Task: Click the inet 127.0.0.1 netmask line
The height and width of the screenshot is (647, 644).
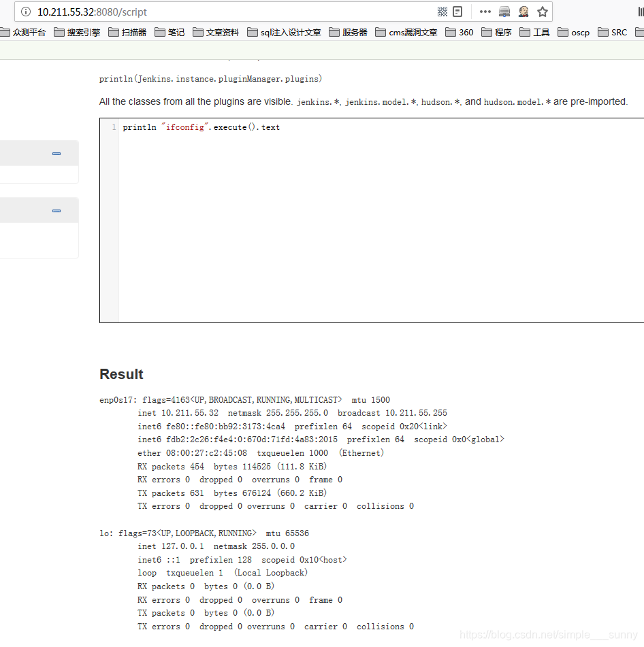Action: [x=216, y=546]
